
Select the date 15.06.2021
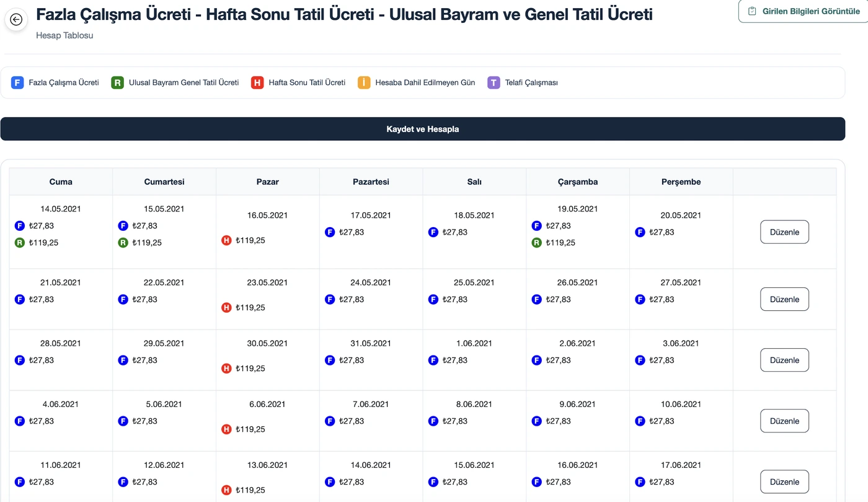pyautogui.click(x=474, y=465)
